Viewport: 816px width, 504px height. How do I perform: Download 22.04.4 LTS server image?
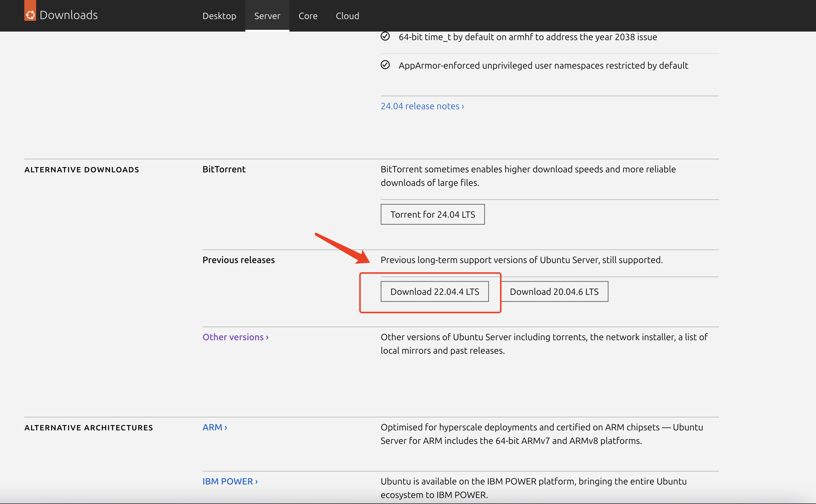(x=435, y=292)
